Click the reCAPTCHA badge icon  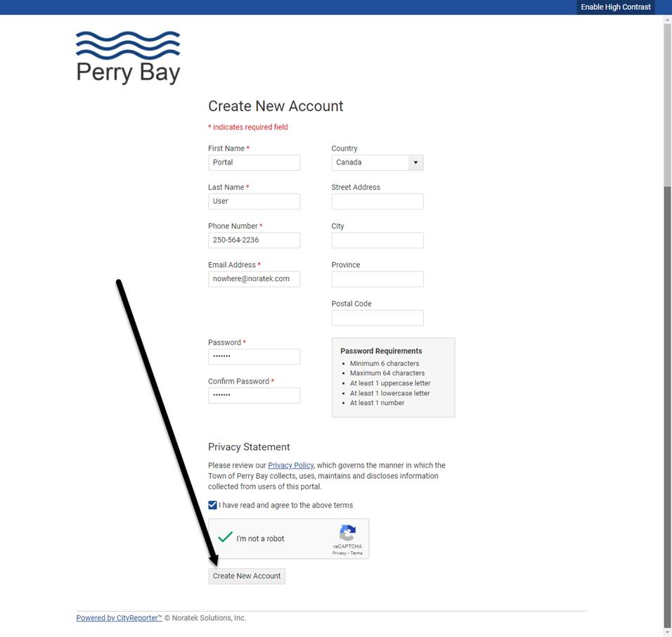[347, 532]
